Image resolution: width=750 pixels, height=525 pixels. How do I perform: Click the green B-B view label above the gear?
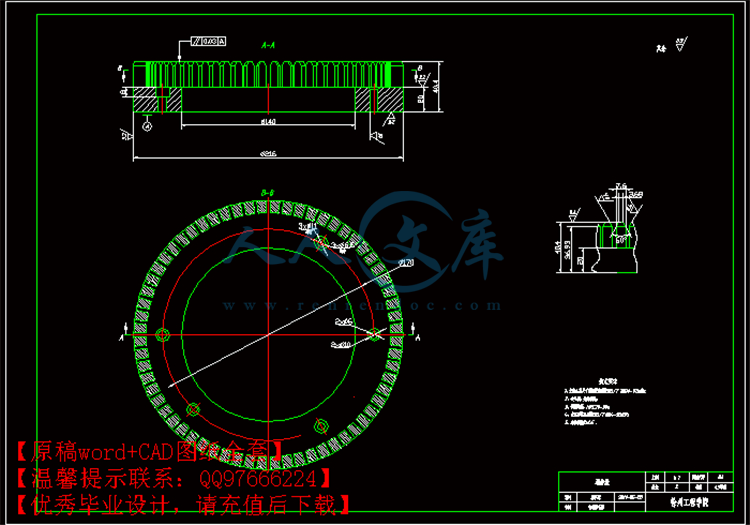point(268,193)
